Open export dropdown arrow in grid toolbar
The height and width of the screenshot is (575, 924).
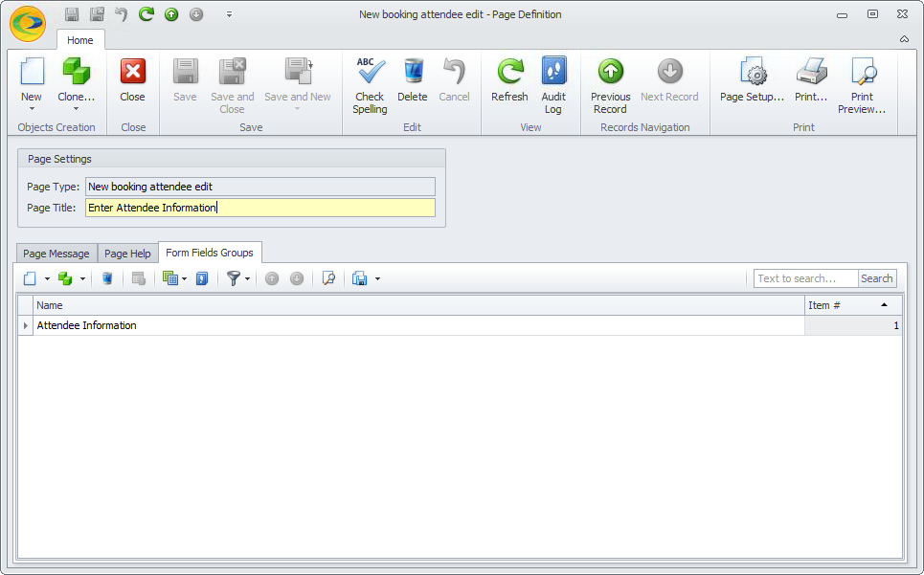click(x=377, y=279)
